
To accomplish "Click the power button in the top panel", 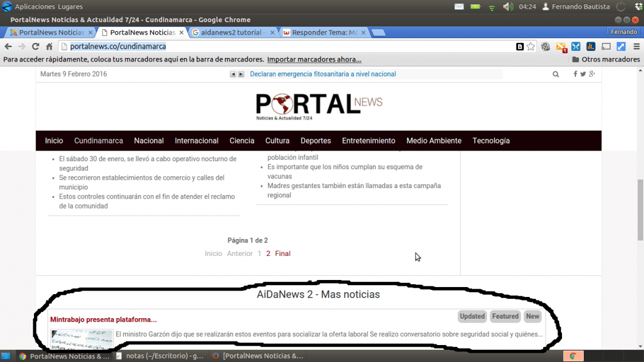I will coord(621,6).
